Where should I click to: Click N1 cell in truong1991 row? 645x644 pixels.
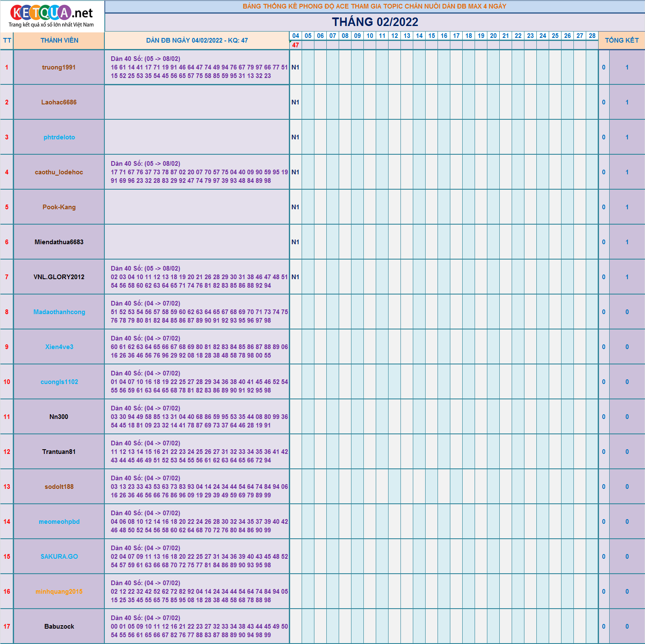tap(296, 67)
